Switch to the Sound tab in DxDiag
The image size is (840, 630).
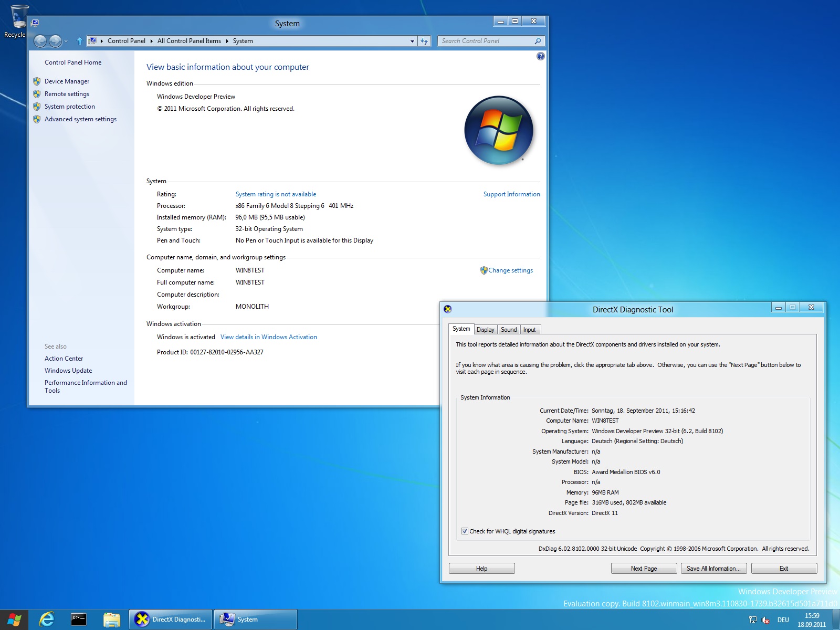[x=508, y=330]
